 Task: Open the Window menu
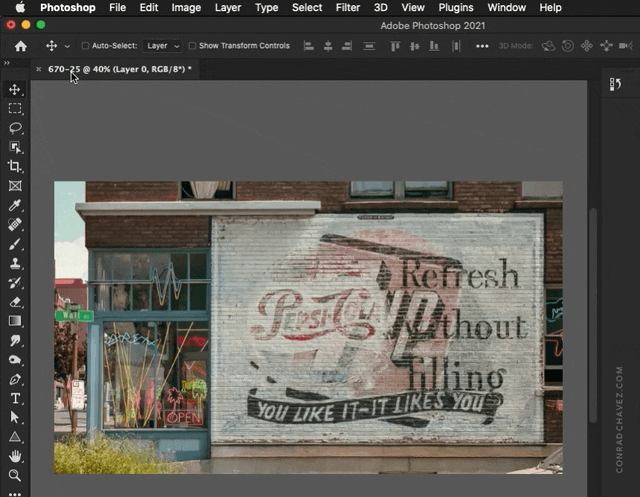coord(507,7)
